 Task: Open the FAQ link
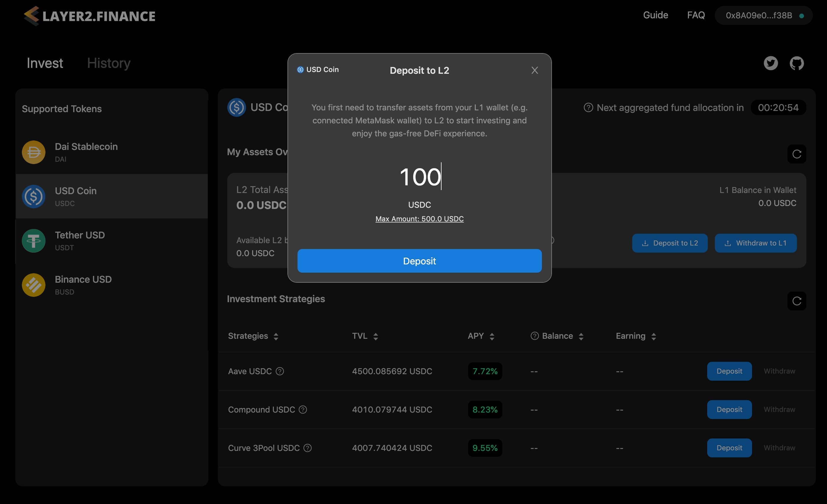tap(696, 15)
